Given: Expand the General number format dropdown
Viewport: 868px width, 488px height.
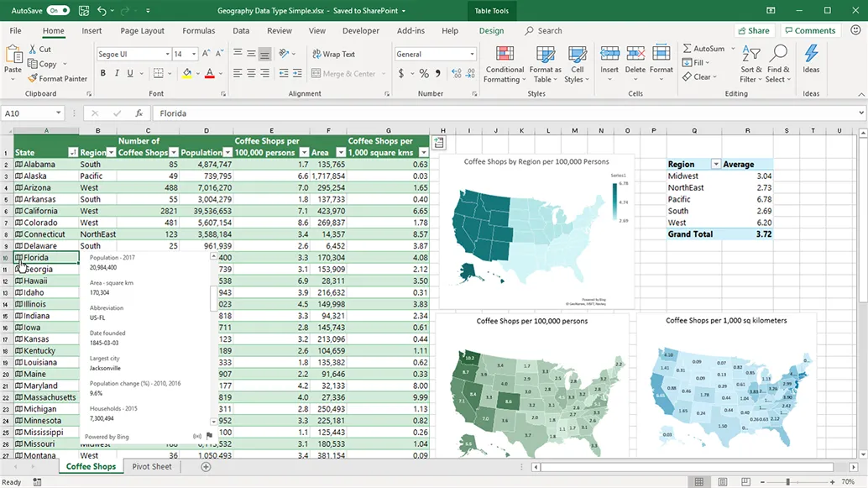Looking at the screenshot, I should pyautogui.click(x=472, y=54).
